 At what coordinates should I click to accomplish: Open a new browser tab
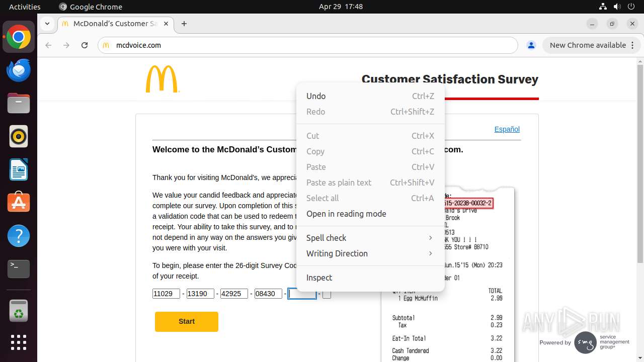pos(184,24)
